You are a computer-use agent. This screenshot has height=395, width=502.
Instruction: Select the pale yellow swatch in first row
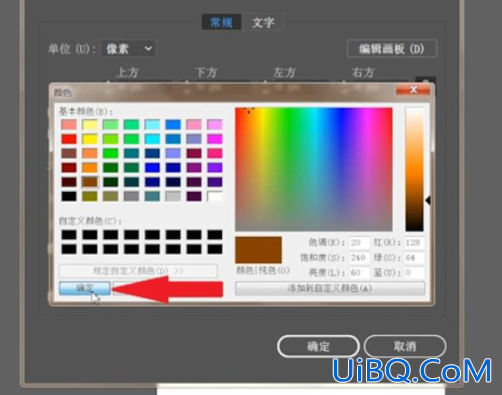[90, 124]
